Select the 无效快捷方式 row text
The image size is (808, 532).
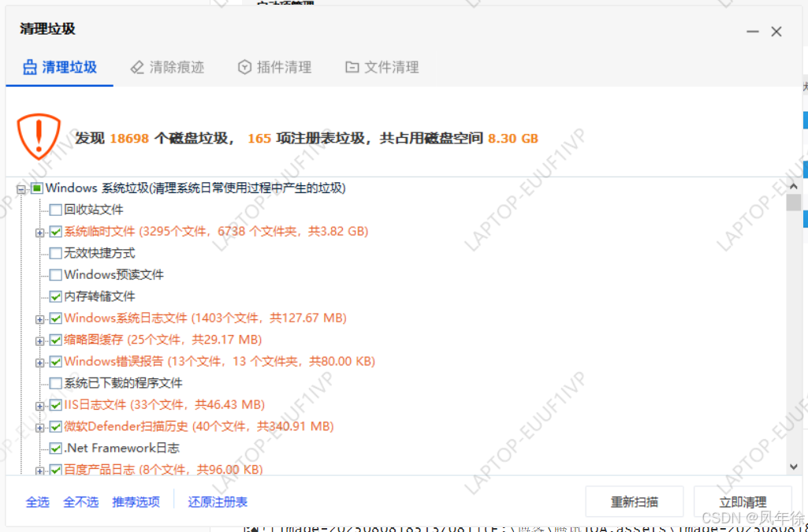(99, 253)
